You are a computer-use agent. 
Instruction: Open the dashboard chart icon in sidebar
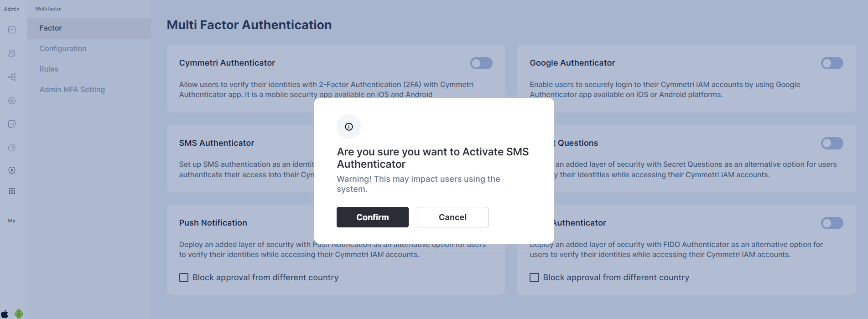tap(12, 30)
